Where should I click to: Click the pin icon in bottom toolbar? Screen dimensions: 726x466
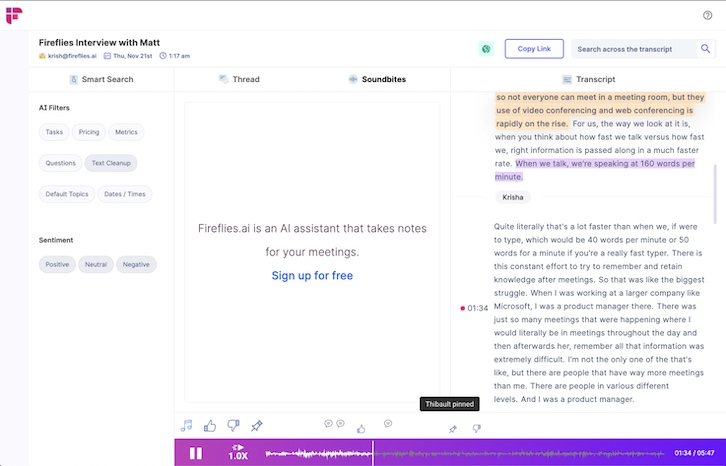click(x=257, y=426)
